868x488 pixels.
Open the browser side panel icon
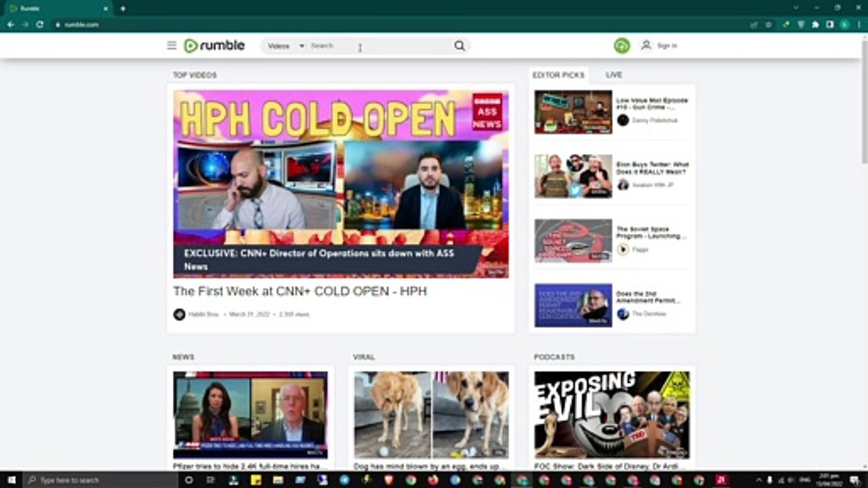point(829,24)
